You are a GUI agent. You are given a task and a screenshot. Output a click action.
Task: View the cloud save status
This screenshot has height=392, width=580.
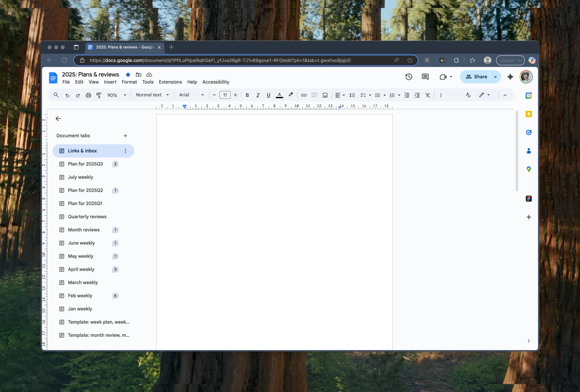(x=149, y=75)
